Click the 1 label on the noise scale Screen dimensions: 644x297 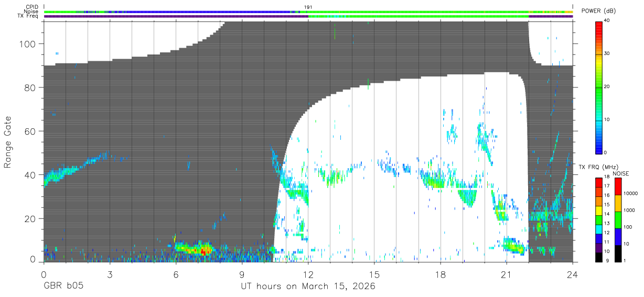(624, 260)
